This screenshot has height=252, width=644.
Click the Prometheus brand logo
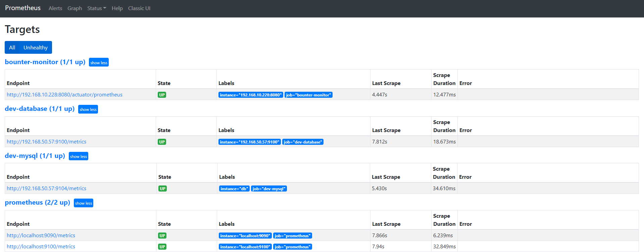coord(23,8)
